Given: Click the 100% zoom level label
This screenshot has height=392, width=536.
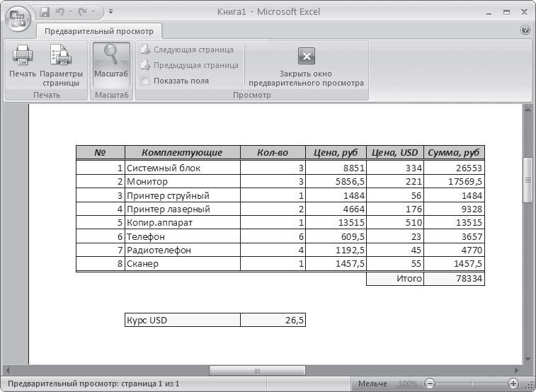Looking at the screenshot, I should pos(408,384).
